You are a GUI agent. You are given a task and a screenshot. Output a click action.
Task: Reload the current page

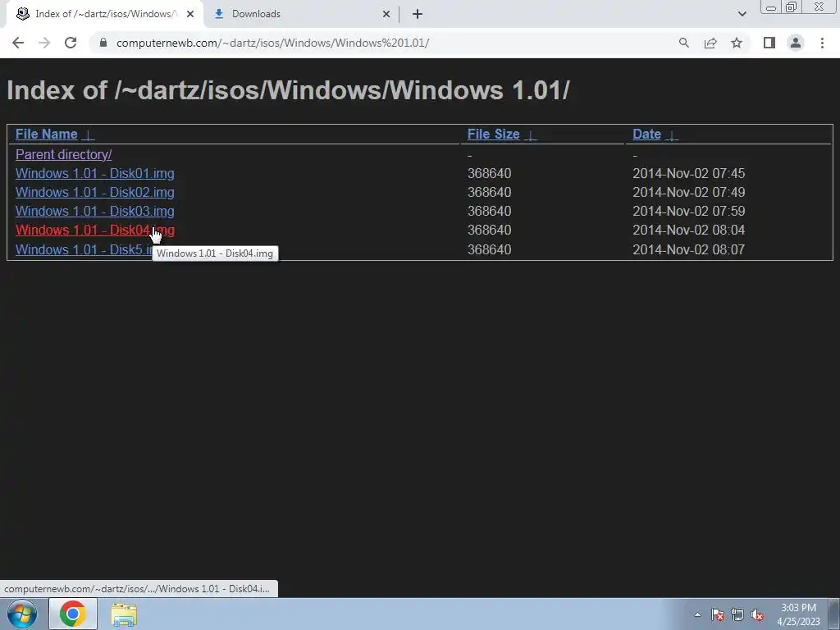pos(71,43)
